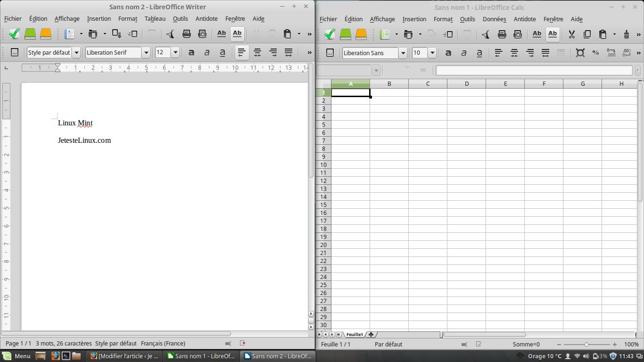Open the Tableau menu in Writer
Screen dimensions: 644x362
[x=155, y=18]
